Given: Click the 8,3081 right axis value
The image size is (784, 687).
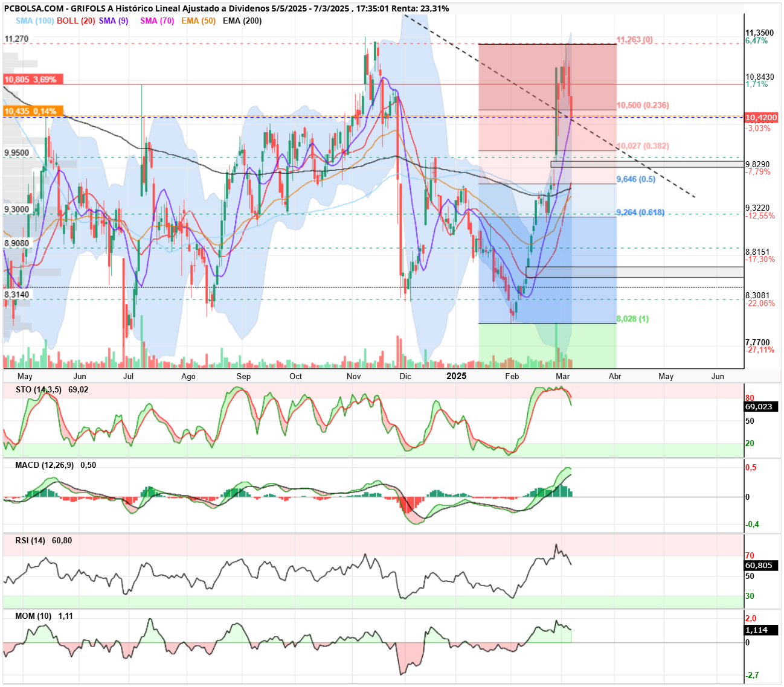Looking at the screenshot, I should click(757, 295).
